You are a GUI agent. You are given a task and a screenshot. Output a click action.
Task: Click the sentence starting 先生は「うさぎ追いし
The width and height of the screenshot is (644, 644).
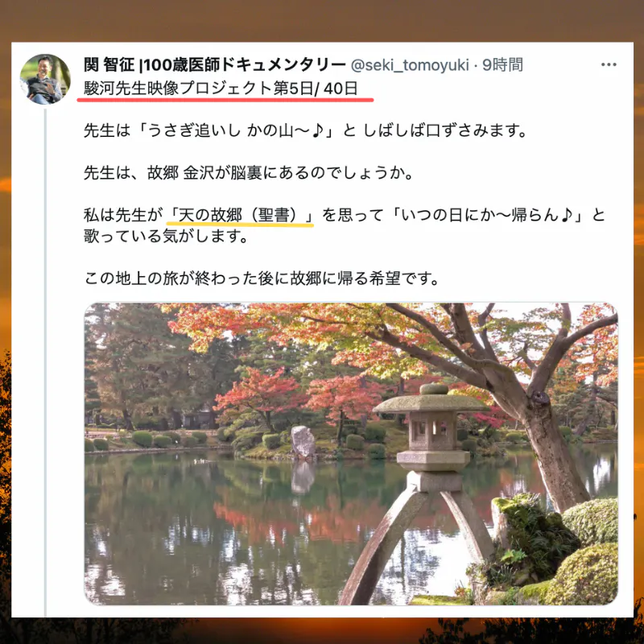pyautogui.click(x=305, y=130)
